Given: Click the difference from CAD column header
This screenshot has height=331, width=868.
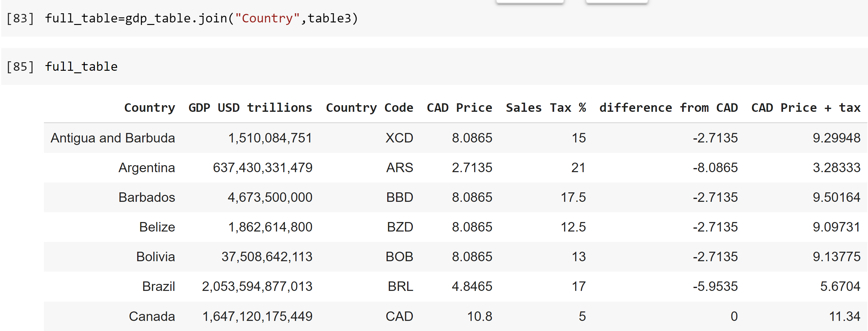Looking at the screenshot, I should click(668, 108).
